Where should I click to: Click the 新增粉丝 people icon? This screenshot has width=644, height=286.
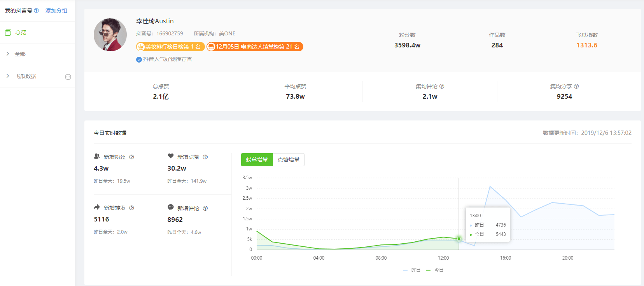pos(97,156)
